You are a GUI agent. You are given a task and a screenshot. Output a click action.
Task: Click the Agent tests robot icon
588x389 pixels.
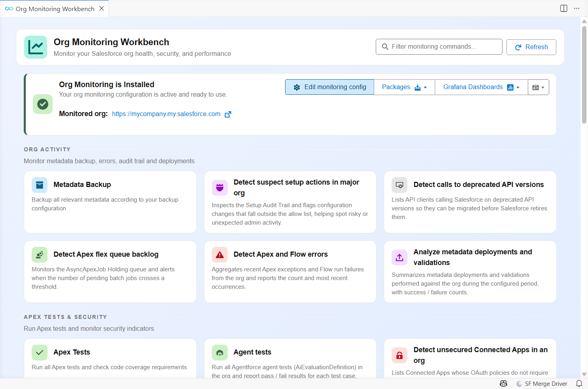[x=220, y=353]
